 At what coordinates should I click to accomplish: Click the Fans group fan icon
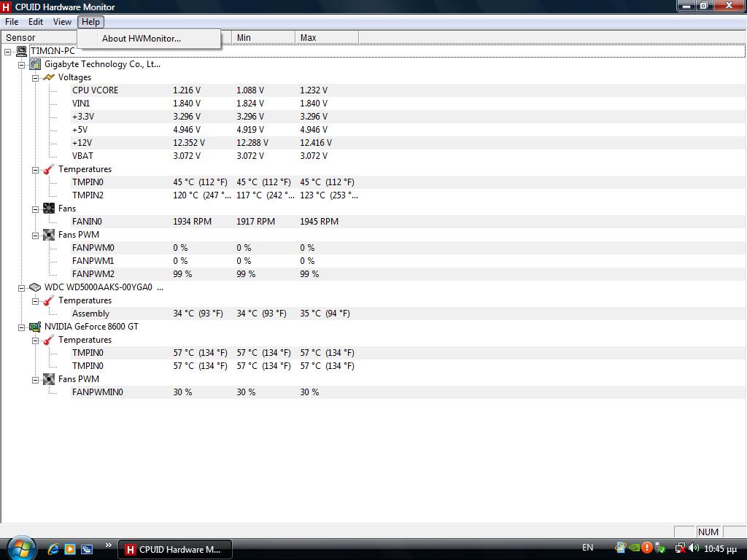pos(49,208)
